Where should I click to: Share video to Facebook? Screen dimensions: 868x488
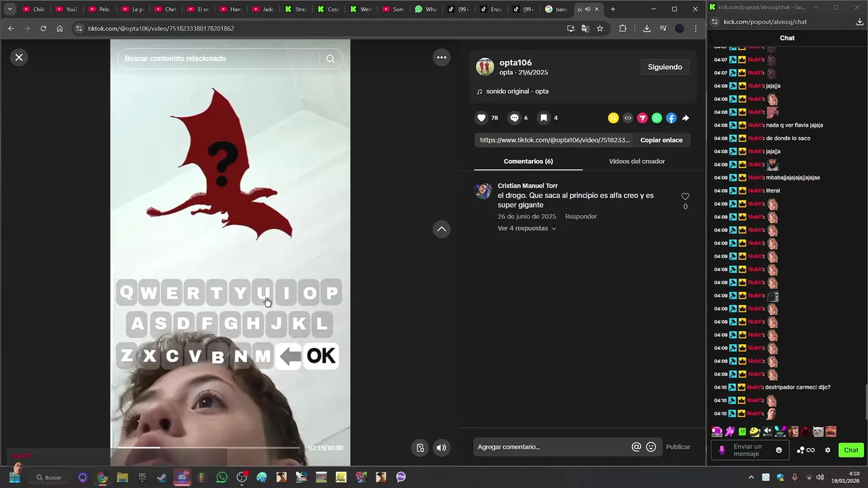671,118
